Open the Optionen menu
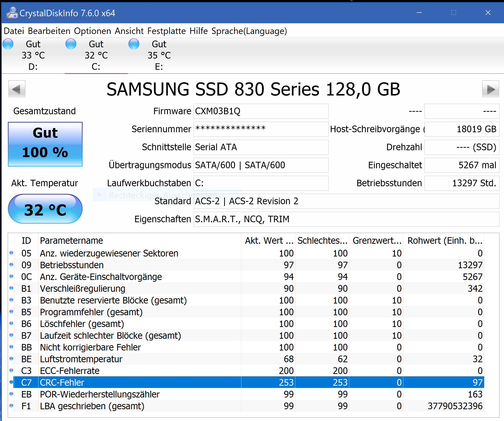 [92, 31]
